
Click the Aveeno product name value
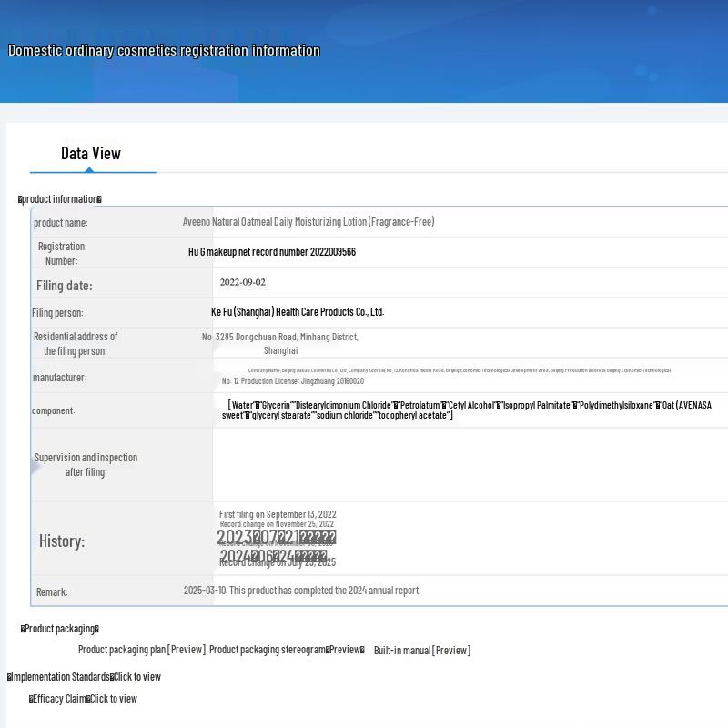coord(308,222)
